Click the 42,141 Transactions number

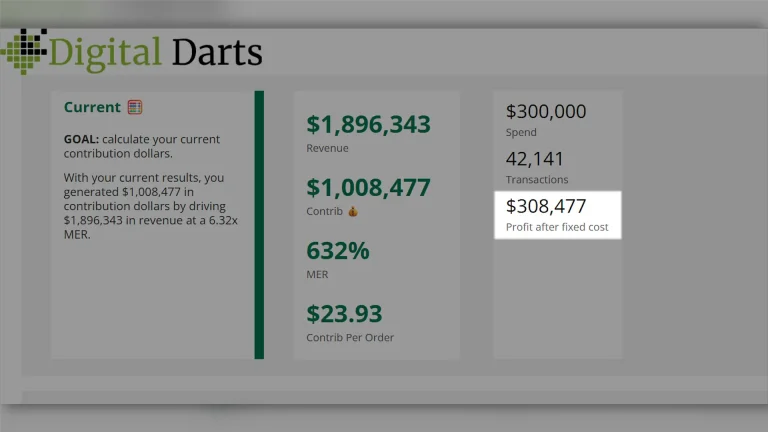point(534,159)
